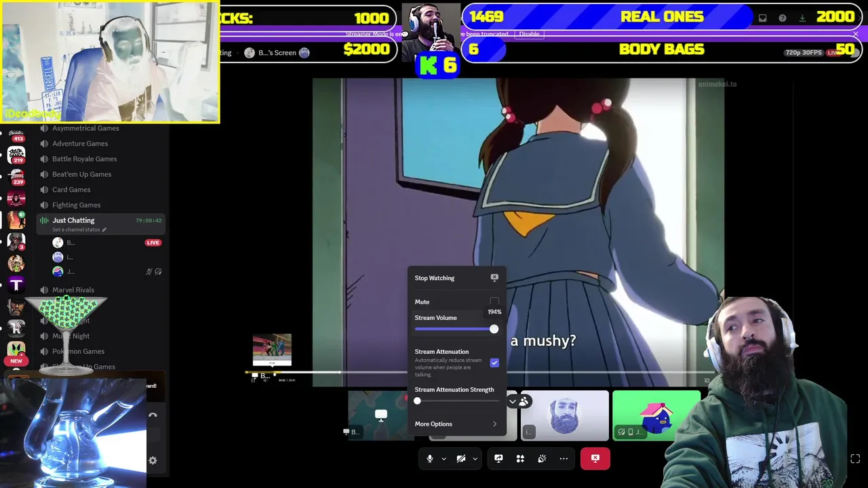Open server icon with 219 badge
This screenshot has height=488, width=868.
coord(16,155)
